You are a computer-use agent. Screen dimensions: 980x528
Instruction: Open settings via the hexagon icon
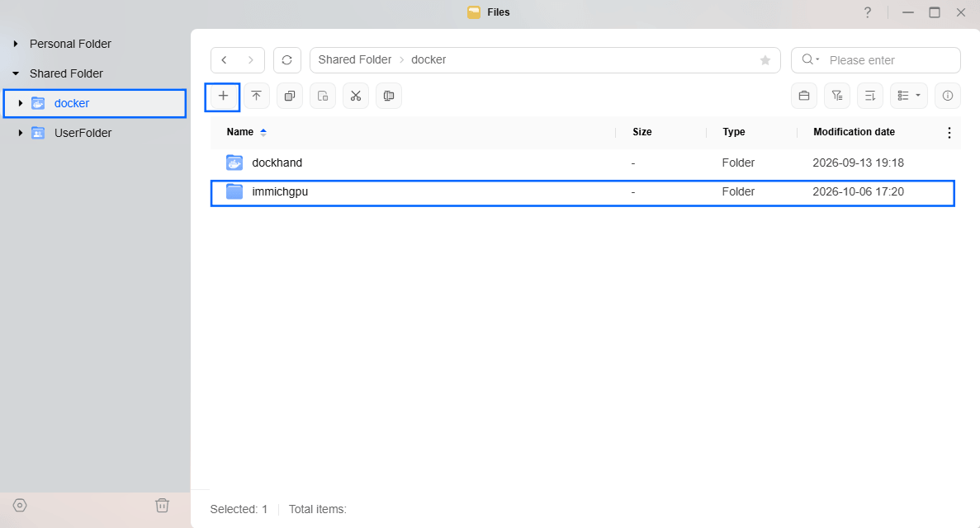[x=20, y=506]
